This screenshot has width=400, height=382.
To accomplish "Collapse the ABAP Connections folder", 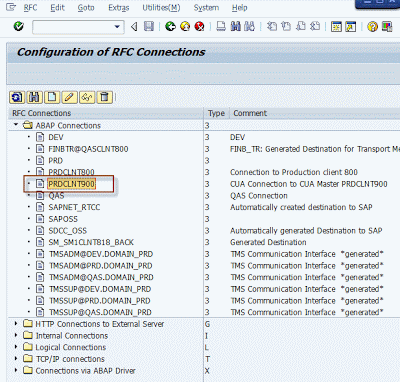I will [16, 125].
